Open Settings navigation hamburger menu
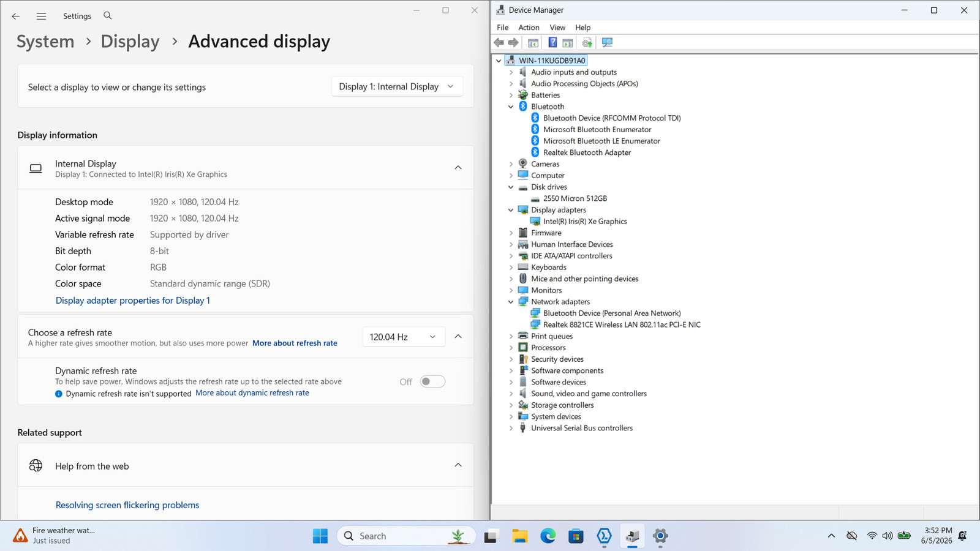 click(41, 17)
